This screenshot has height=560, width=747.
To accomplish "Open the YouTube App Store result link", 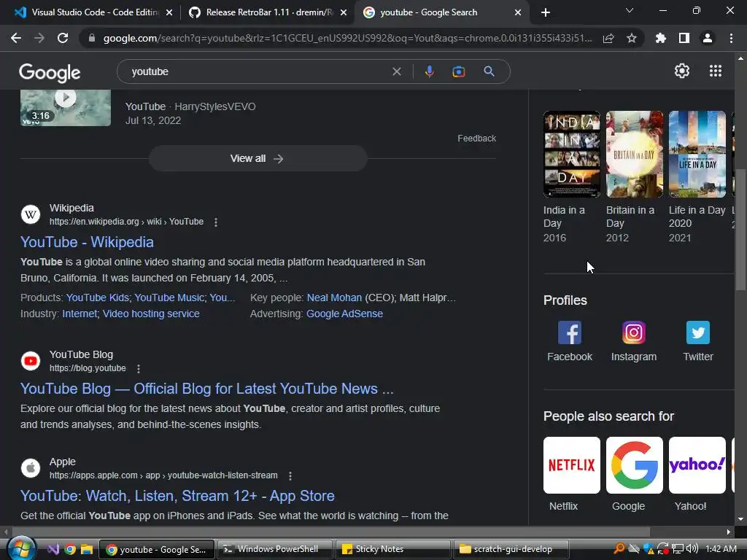I will coord(177,496).
